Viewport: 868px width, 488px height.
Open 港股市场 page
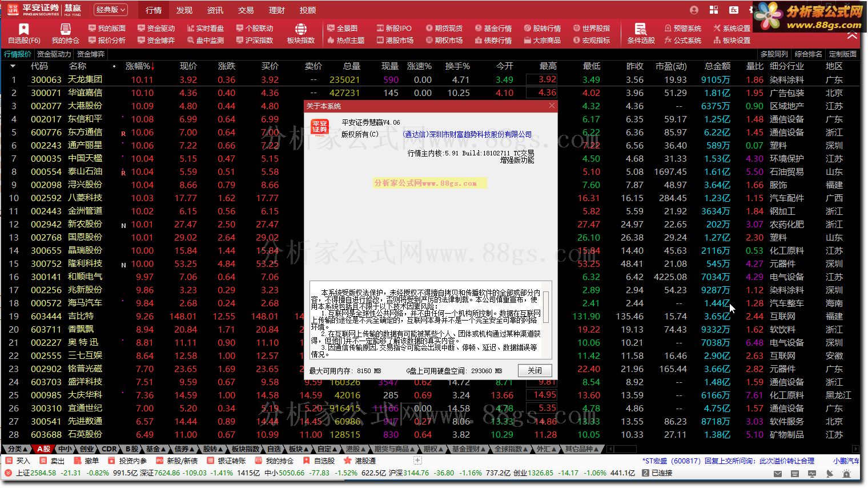[x=395, y=40]
